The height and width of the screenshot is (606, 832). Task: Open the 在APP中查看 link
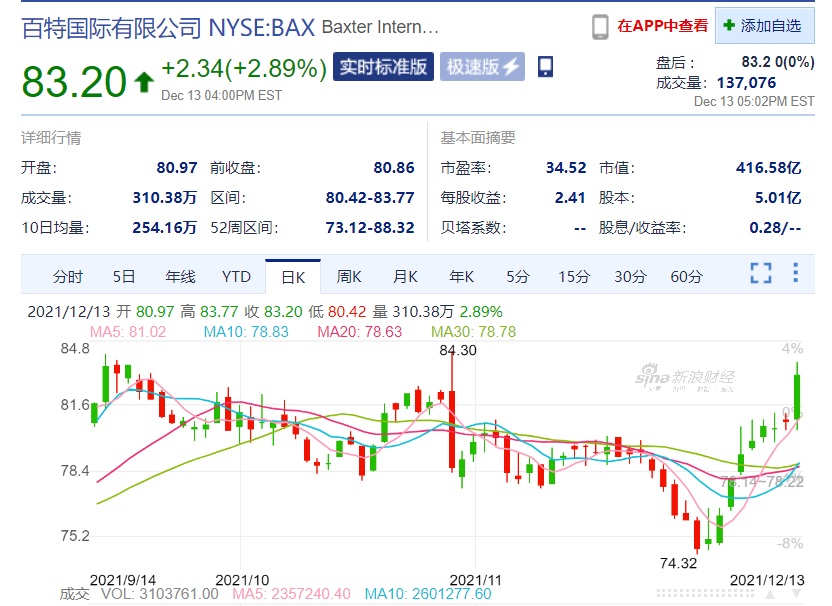[x=662, y=25]
